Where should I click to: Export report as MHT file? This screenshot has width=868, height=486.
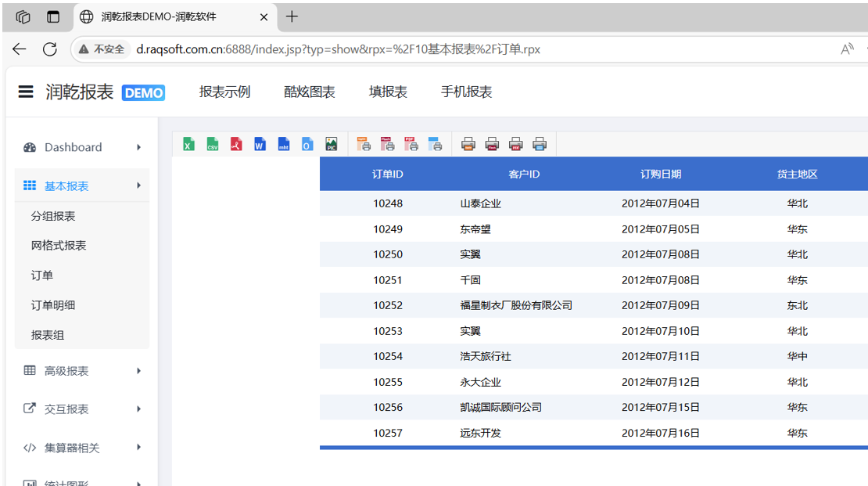point(284,144)
